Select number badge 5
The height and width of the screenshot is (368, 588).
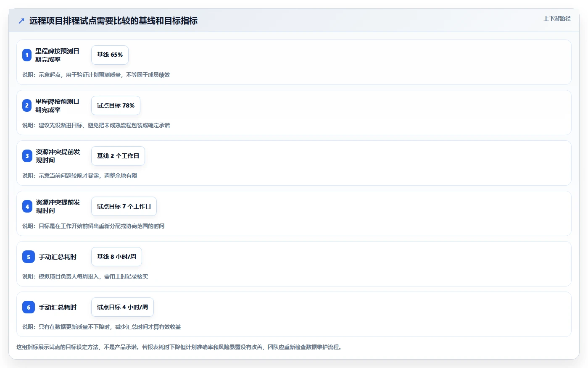tap(29, 257)
